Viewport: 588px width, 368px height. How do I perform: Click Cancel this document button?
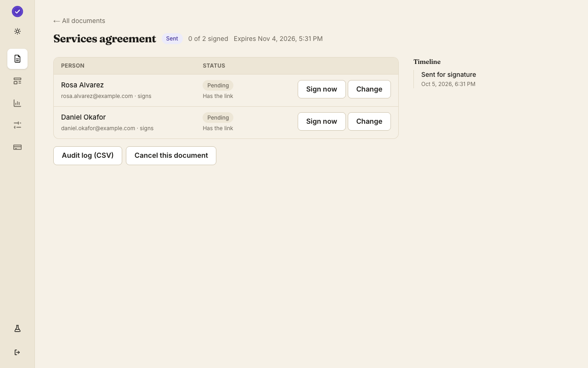coord(171,155)
